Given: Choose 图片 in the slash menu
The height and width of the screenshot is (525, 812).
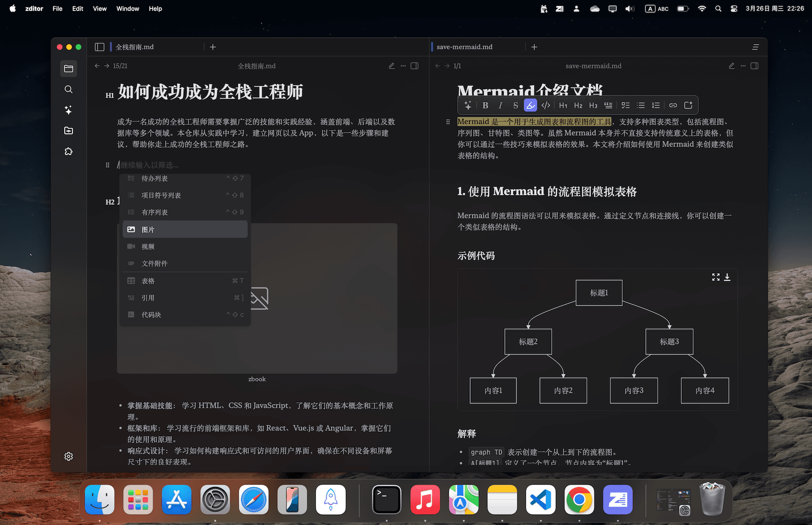Looking at the screenshot, I should [185, 229].
